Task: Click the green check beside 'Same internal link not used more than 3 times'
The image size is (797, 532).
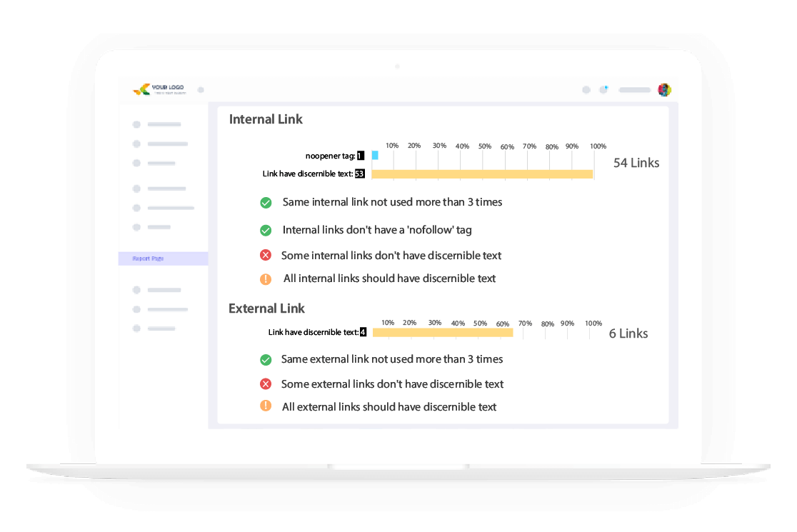Action: [x=266, y=203]
